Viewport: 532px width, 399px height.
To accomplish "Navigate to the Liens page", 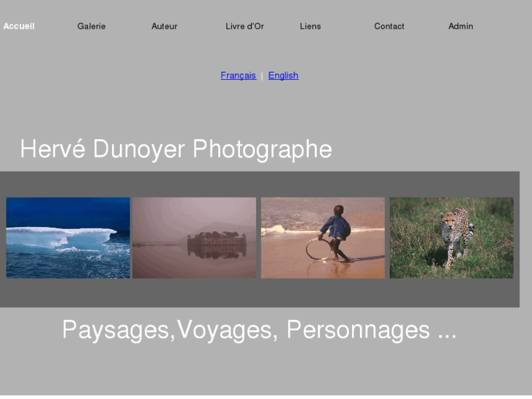I will [x=310, y=26].
